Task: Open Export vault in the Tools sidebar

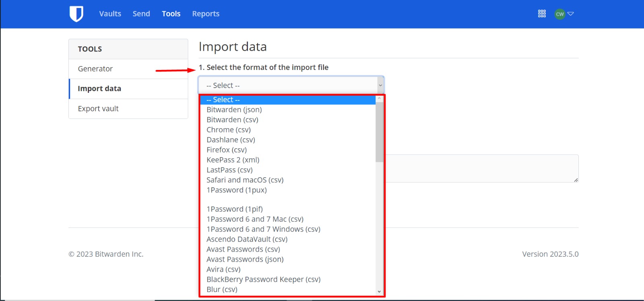Action: (128, 109)
